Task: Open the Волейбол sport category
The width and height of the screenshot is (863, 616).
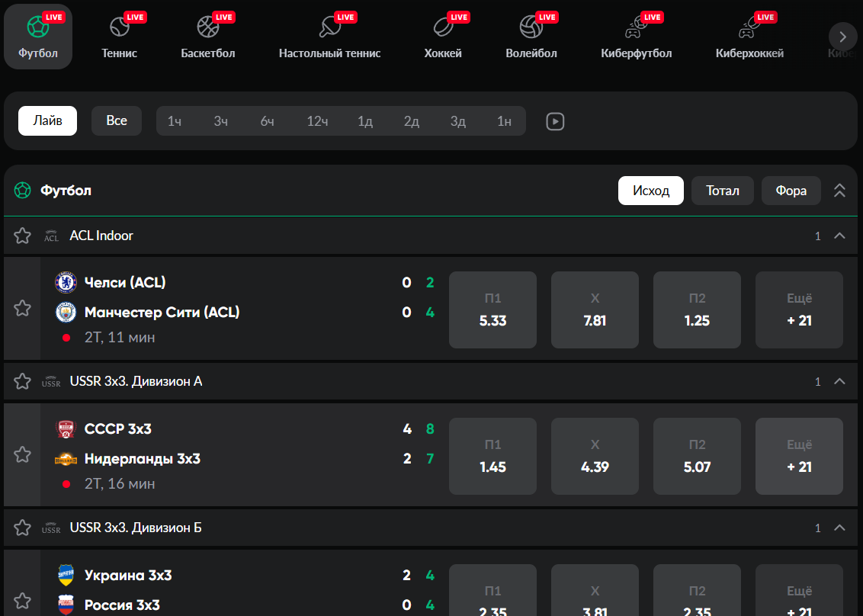Action: point(531,37)
